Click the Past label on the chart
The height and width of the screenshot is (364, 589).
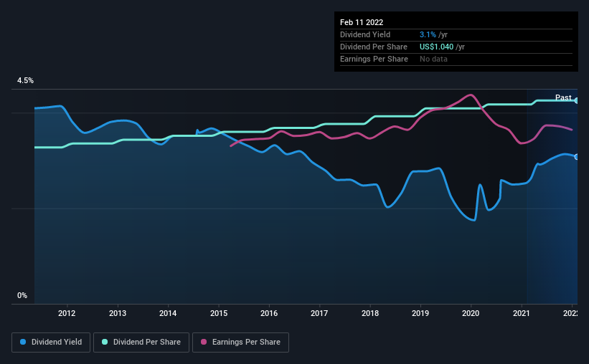point(563,97)
